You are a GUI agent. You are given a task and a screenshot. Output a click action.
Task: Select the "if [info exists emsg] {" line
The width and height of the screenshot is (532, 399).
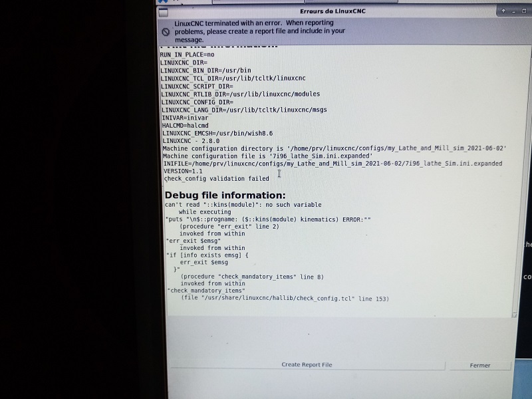(x=207, y=255)
